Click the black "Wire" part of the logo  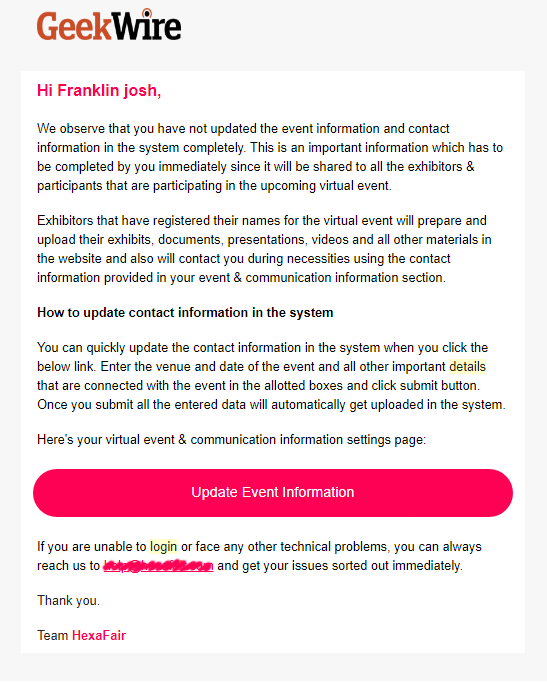tap(145, 25)
